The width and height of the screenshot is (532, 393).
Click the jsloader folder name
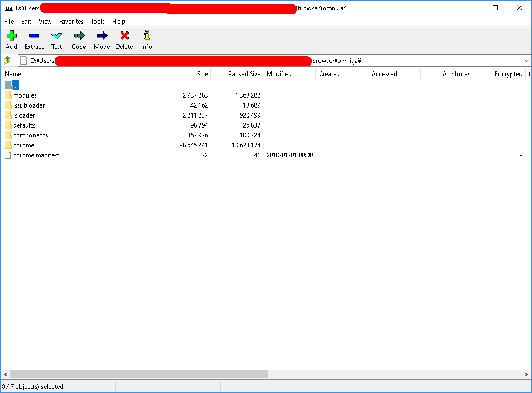[24, 115]
